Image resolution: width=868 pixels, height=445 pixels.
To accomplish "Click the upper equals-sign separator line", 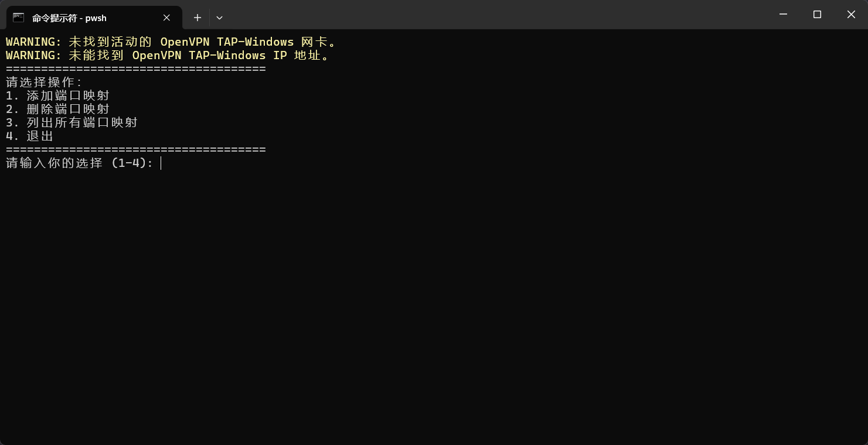I will click(136, 69).
